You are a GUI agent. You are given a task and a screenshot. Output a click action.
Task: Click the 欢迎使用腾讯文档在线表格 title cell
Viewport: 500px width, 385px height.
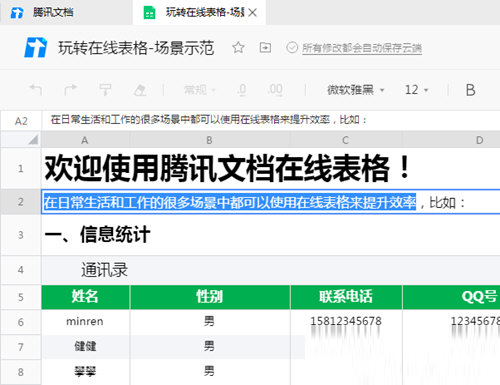pos(227,168)
